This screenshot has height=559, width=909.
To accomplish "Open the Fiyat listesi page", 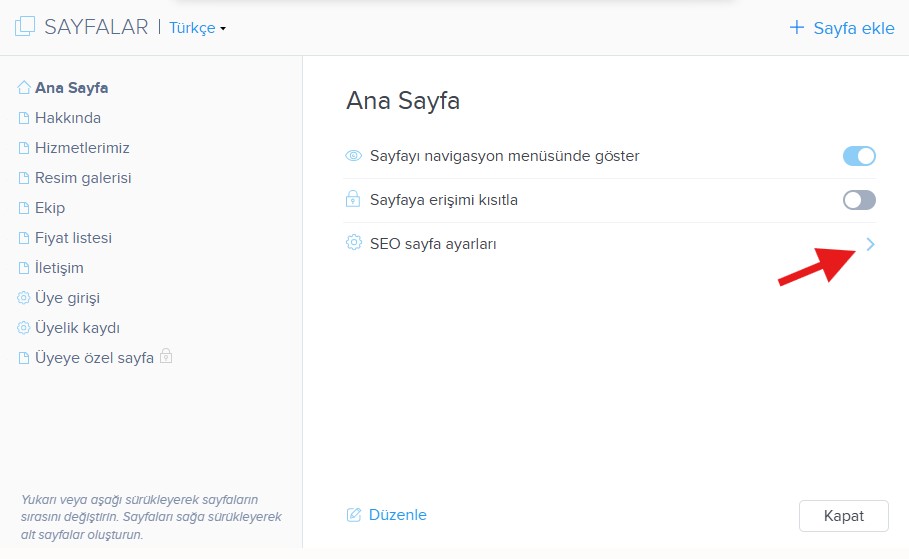I will coord(73,238).
